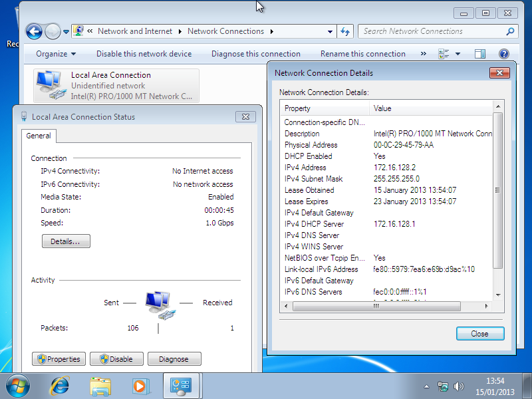Expand the address bar history dropdown
532x399 pixels.
[331, 31]
